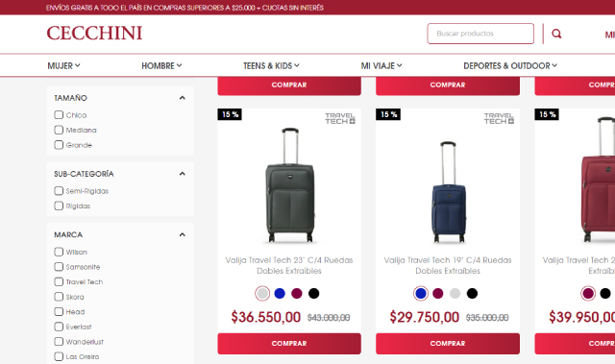
Task: Click Comprar under the 23" gray suitcase
Action: point(289,344)
